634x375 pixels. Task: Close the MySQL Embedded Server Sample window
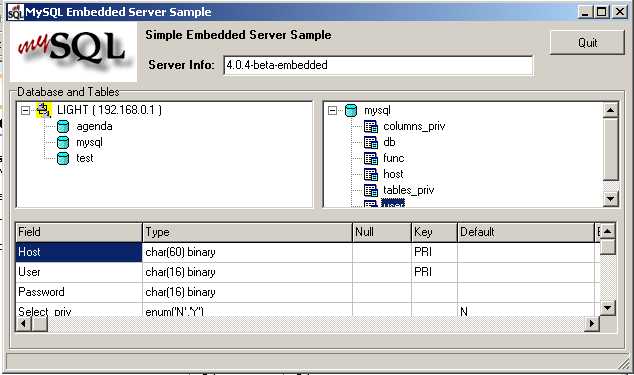(619, 12)
